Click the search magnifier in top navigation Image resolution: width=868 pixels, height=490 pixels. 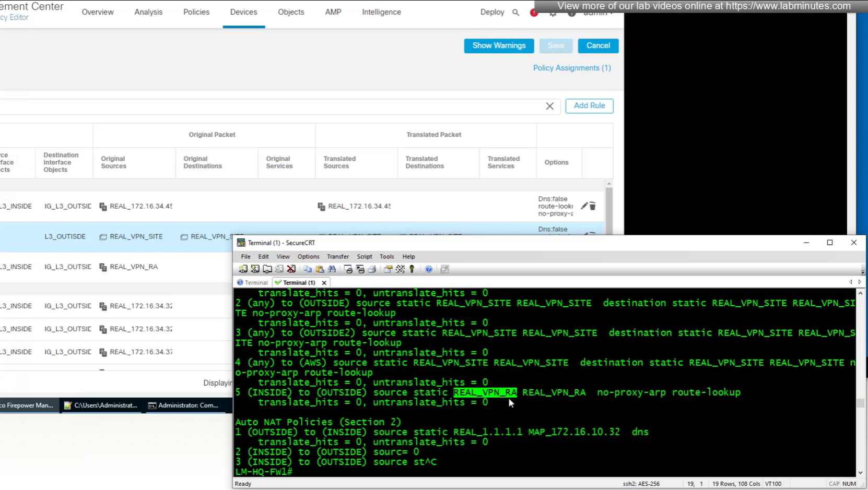tap(515, 13)
